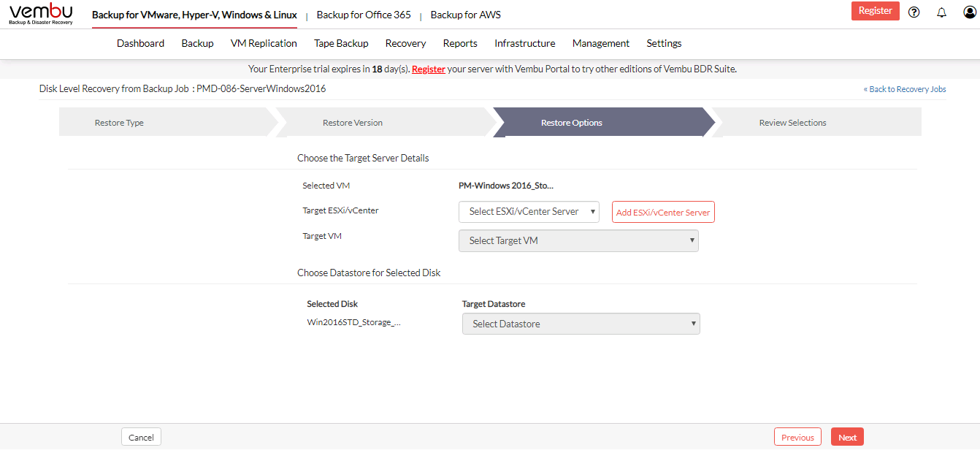Image resolution: width=980 pixels, height=453 pixels.
Task: Click the Choose the Target Server Details heading
Action: click(363, 158)
